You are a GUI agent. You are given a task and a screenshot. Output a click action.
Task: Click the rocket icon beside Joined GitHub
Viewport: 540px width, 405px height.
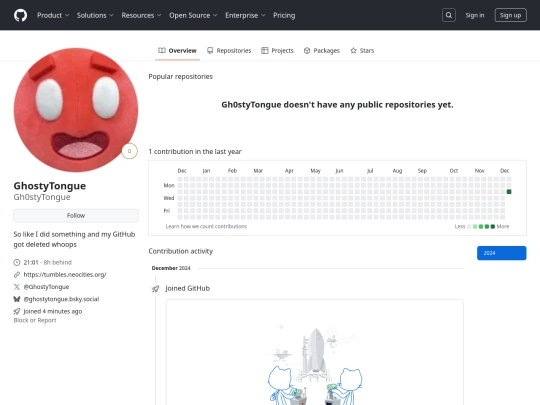coord(156,289)
